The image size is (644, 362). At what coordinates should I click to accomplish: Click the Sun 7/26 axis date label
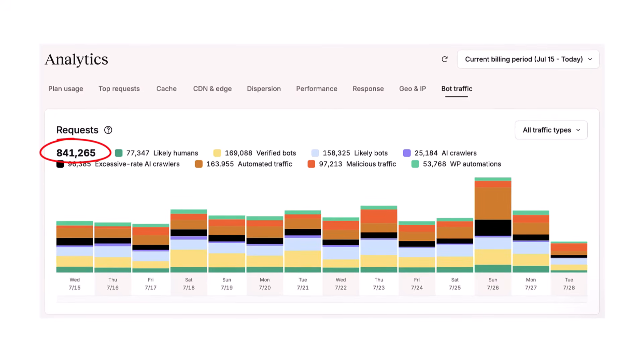coord(493,284)
